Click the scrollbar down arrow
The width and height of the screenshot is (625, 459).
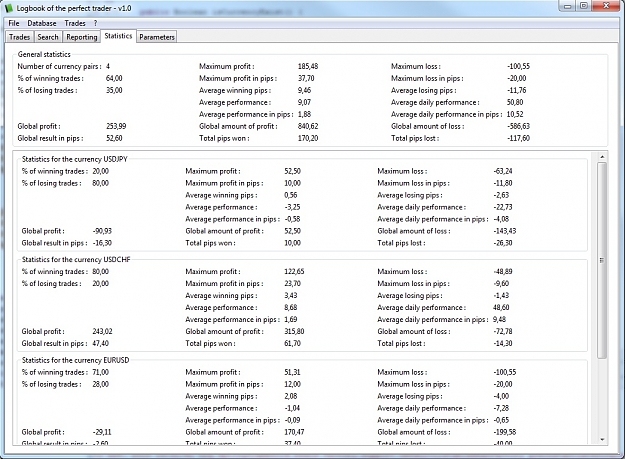coord(602,439)
